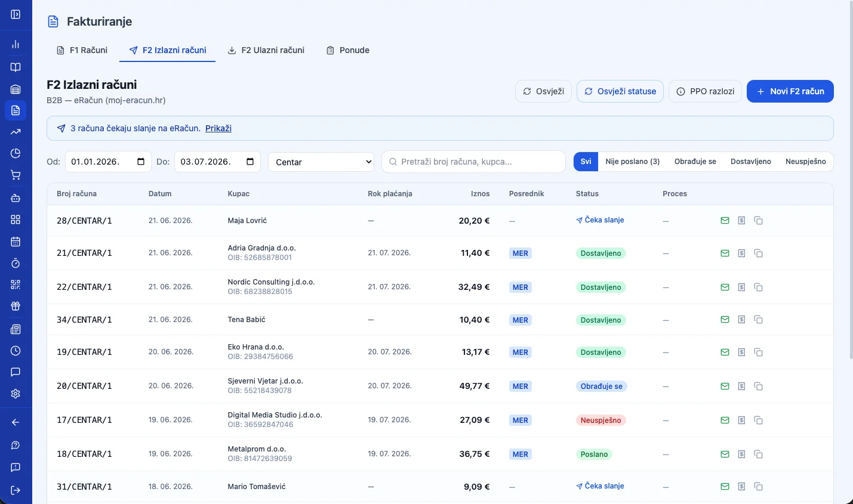Click the copy icon for invoice 21/CENTAR/1
Viewport: 853px width, 504px height.
coord(758,253)
